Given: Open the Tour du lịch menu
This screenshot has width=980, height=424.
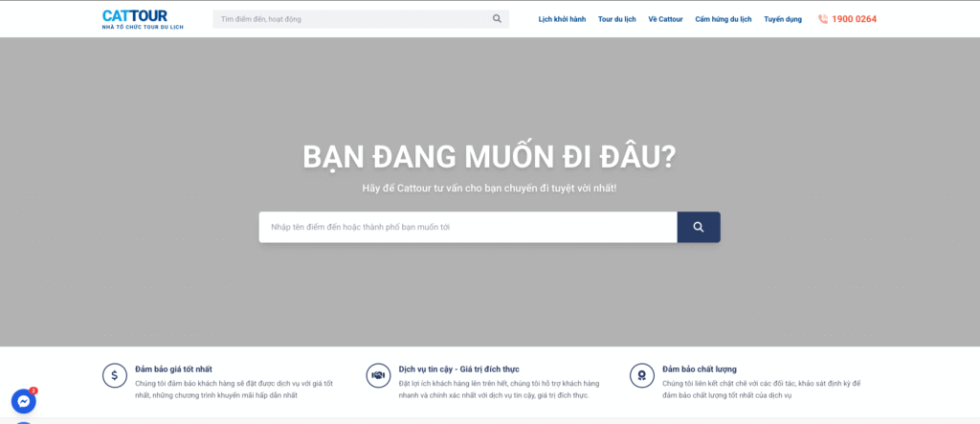Looking at the screenshot, I should 617,19.
